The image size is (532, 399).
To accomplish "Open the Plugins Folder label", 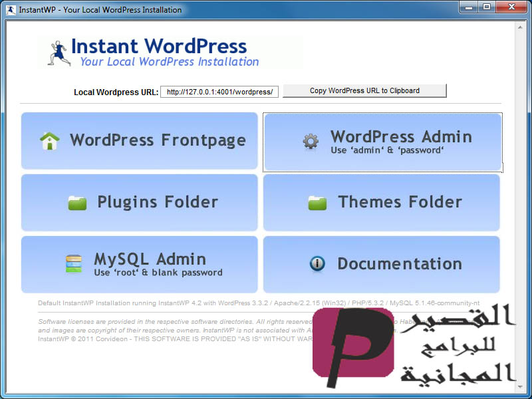I will point(158,202).
